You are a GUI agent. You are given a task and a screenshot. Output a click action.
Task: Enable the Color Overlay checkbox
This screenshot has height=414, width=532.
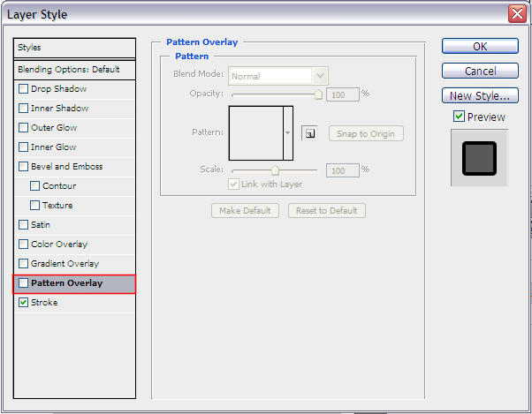[x=23, y=245]
